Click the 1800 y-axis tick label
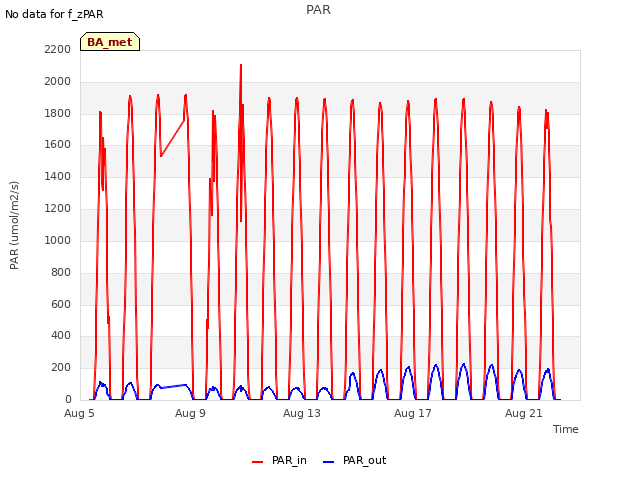This screenshot has width=640, height=480. (x=58, y=113)
